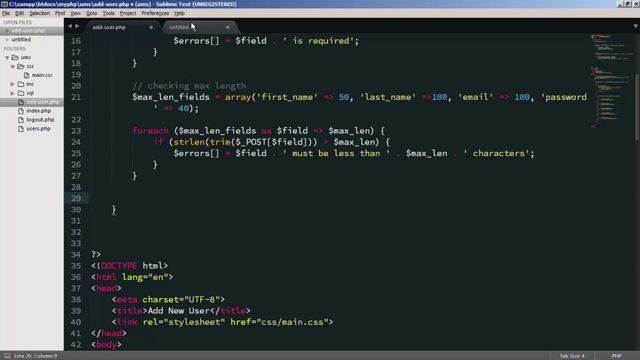This screenshot has height=360, width=640.
Task: Expand the sql folder arrow
Action: pyautogui.click(x=13, y=93)
